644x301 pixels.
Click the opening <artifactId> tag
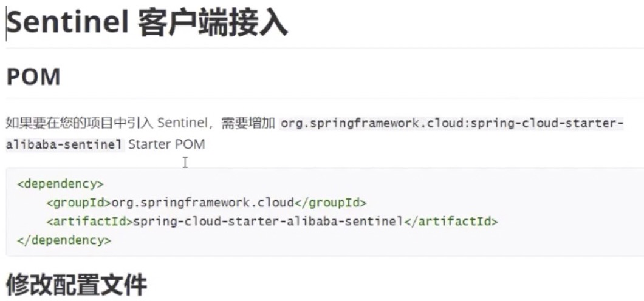89,222
